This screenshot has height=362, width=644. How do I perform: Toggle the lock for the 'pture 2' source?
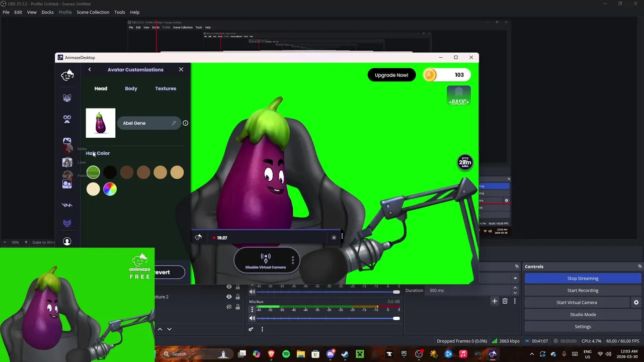point(237,297)
